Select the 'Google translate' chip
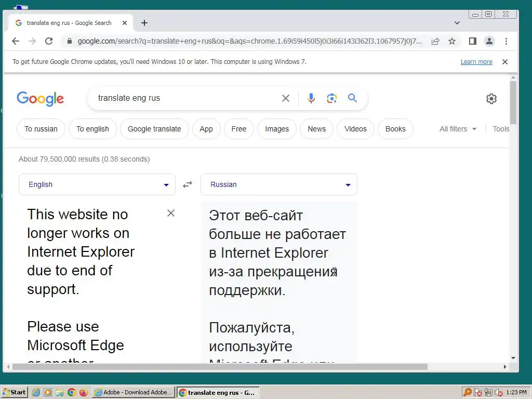The image size is (532, 399). click(x=154, y=129)
